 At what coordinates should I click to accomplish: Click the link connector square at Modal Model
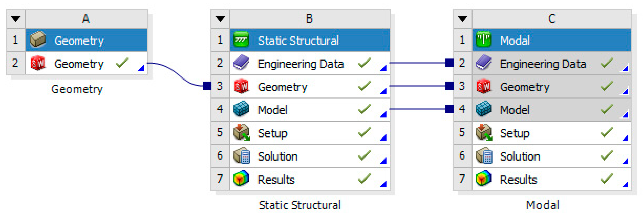click(x=449, y=109)
